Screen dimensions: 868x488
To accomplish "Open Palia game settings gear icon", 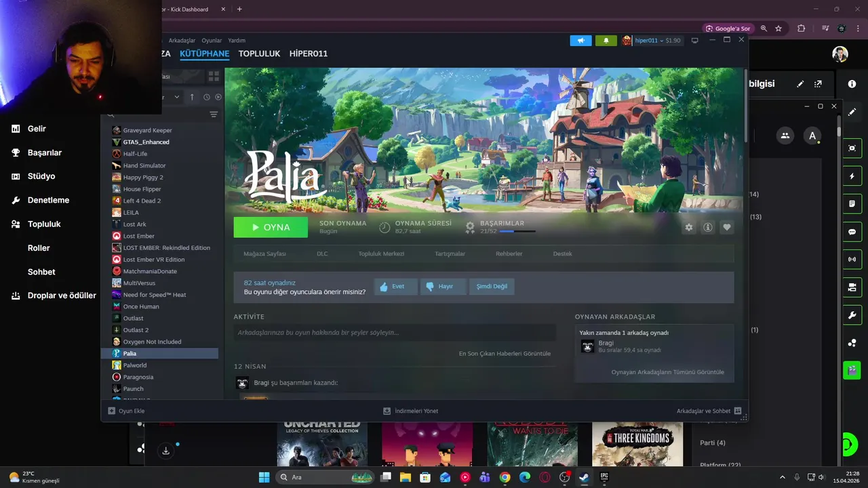I will (689, 227).
